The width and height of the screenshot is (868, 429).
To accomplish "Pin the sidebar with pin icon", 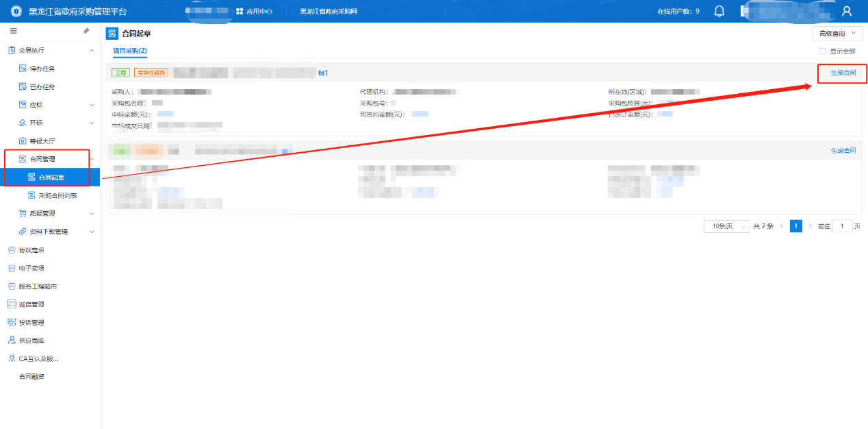I will pyautogui.click(x=86, y=31).
